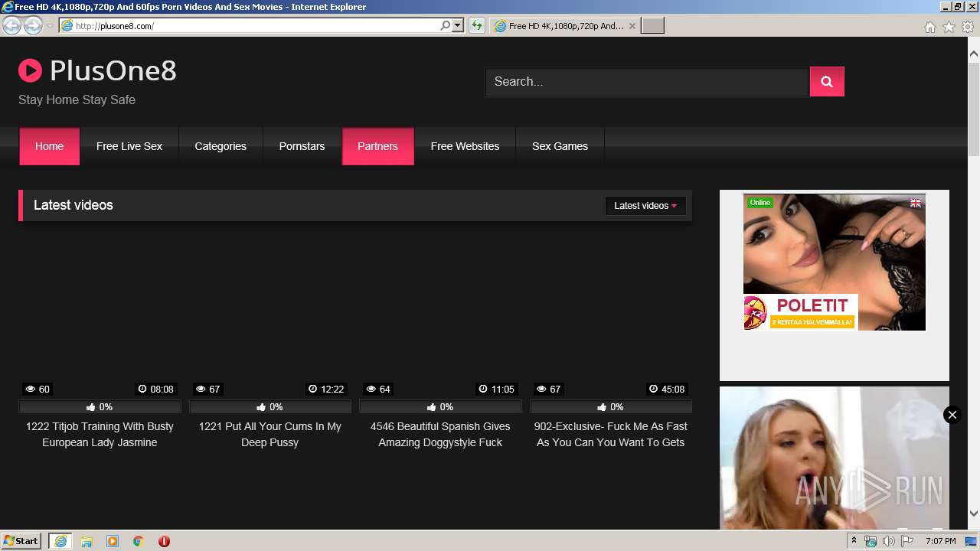Open the Sex Games menu item
980x551 pixels.
point(560,146)
